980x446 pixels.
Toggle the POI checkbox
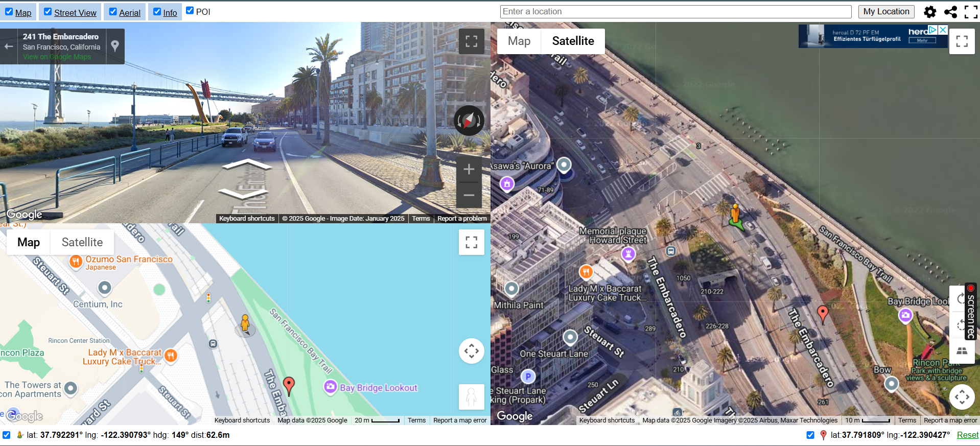point(190,11)
